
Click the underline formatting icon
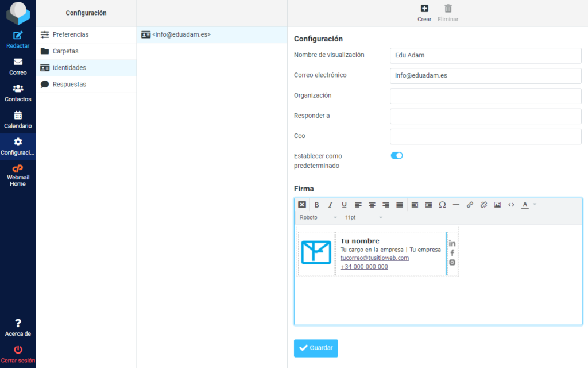pos(344,205)
